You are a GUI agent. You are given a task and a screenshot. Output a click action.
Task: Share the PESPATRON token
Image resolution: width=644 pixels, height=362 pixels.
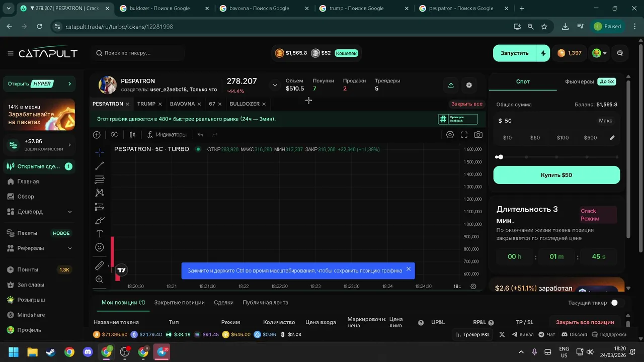coord(451,85)
